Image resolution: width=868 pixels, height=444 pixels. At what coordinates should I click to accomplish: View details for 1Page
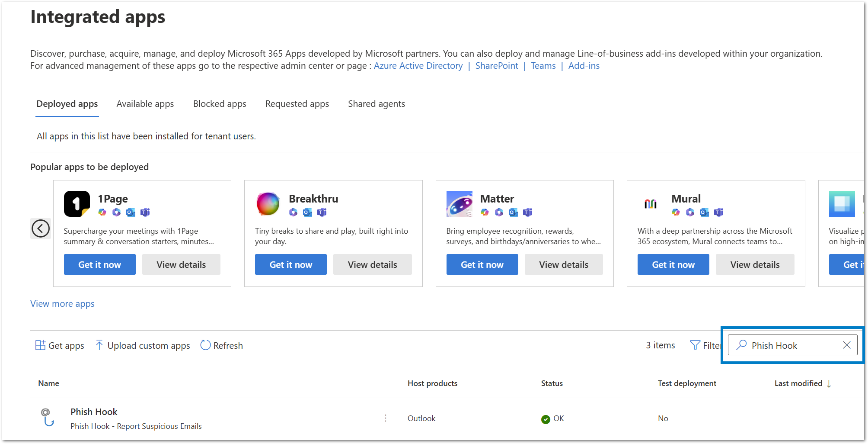point(182,264)
